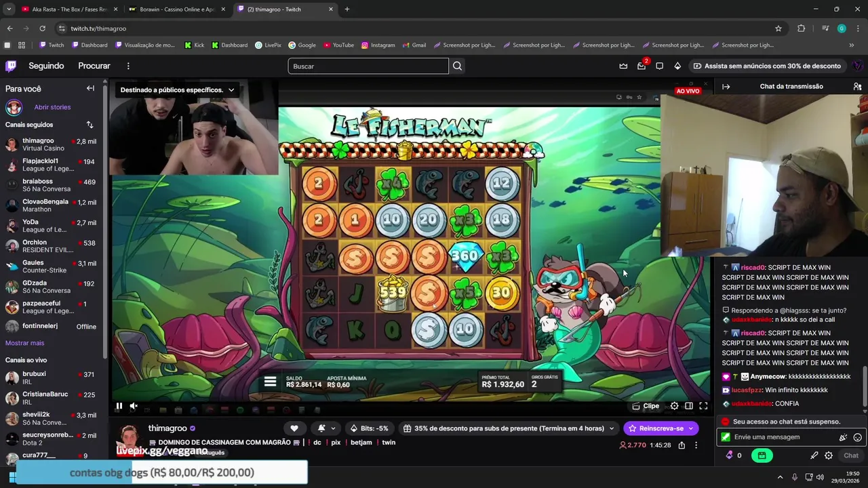
Task: Show hidden system tray icons chevron
Action: pyautogui.click(x=780, y=477)
